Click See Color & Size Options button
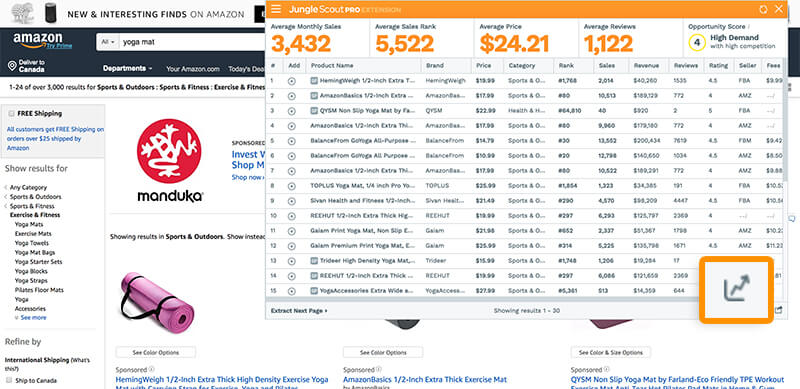 (x=611, y=352)
